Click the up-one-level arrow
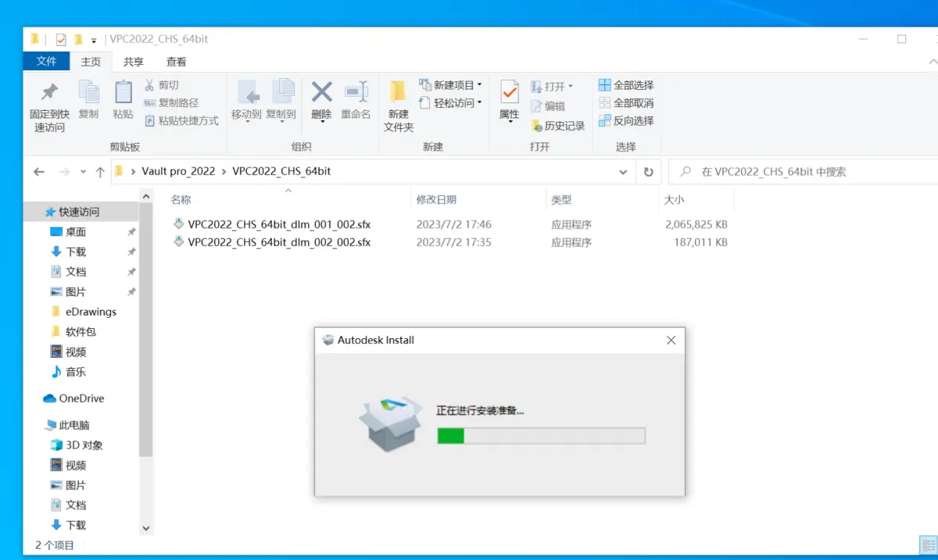The width and height of the screenshot is (938, 560). point(100,172)
